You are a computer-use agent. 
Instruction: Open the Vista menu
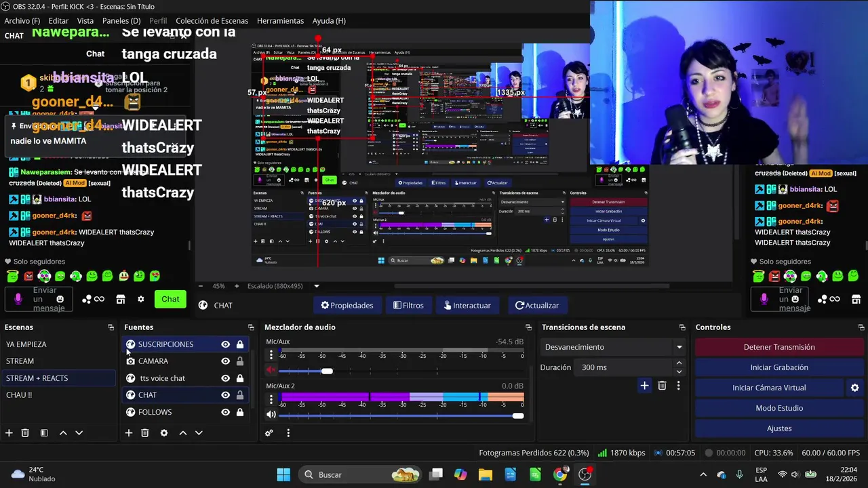click(x=85, y=21)
